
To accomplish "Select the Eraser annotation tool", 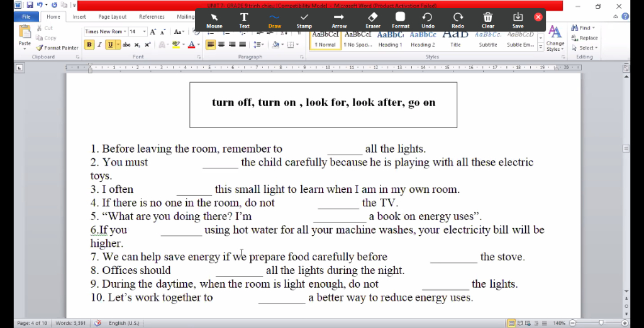I will [x=372, y=20].
